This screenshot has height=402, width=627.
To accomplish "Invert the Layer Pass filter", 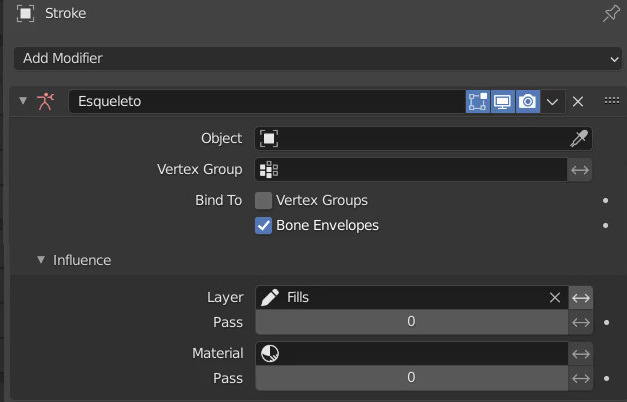I will (x=581, y=322).
